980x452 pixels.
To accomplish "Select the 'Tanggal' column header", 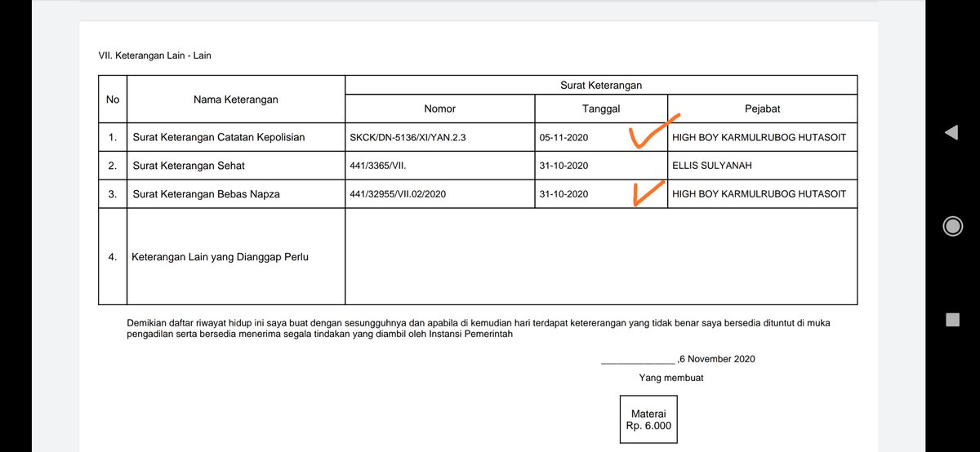I will point(601,109).
